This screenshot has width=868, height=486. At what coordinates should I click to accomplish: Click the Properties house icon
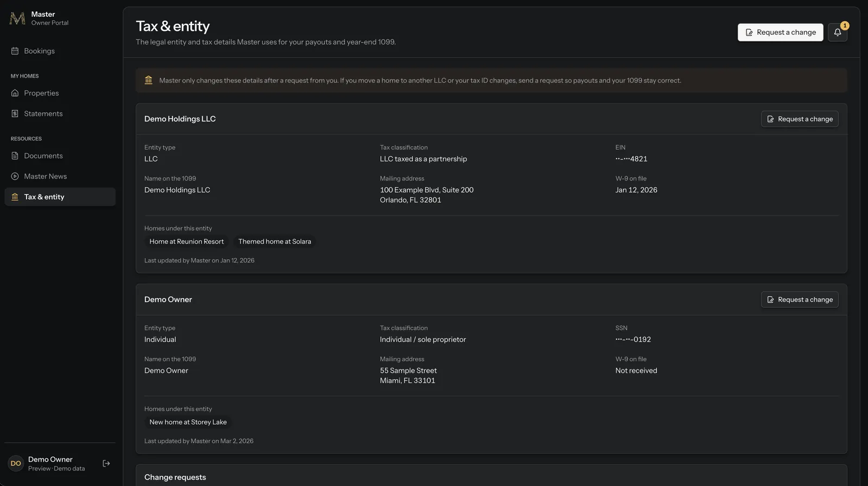tap(15, 93)
